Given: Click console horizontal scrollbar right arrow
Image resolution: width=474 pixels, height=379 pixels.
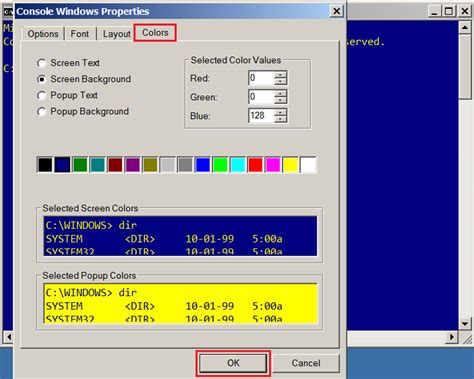Looking at the screenshot, I should [x=452, y=337].
